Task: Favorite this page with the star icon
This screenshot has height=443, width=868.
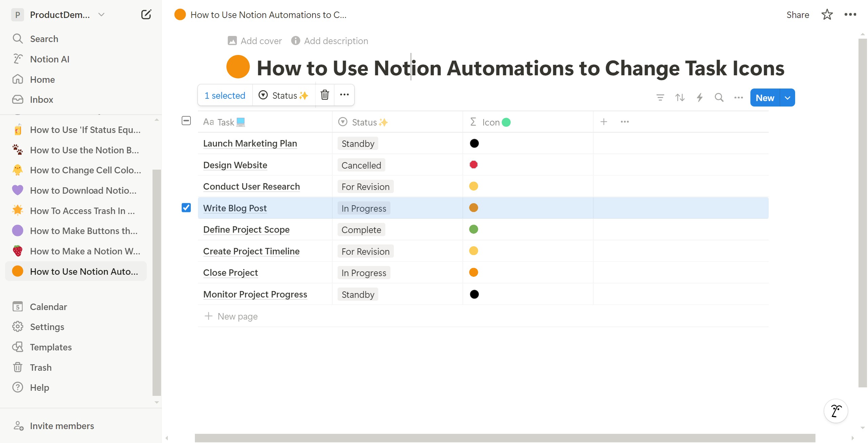Action: (x=827, y=15)
